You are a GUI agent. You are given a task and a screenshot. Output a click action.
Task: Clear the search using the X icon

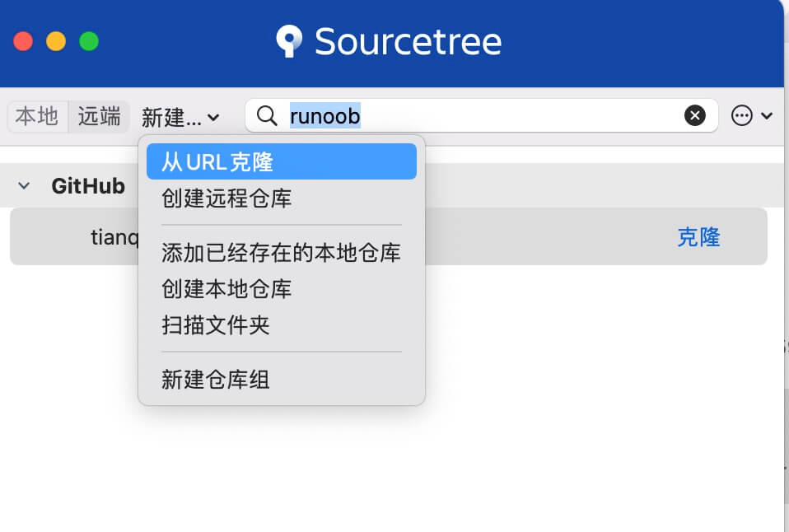(x=694, y=115)
